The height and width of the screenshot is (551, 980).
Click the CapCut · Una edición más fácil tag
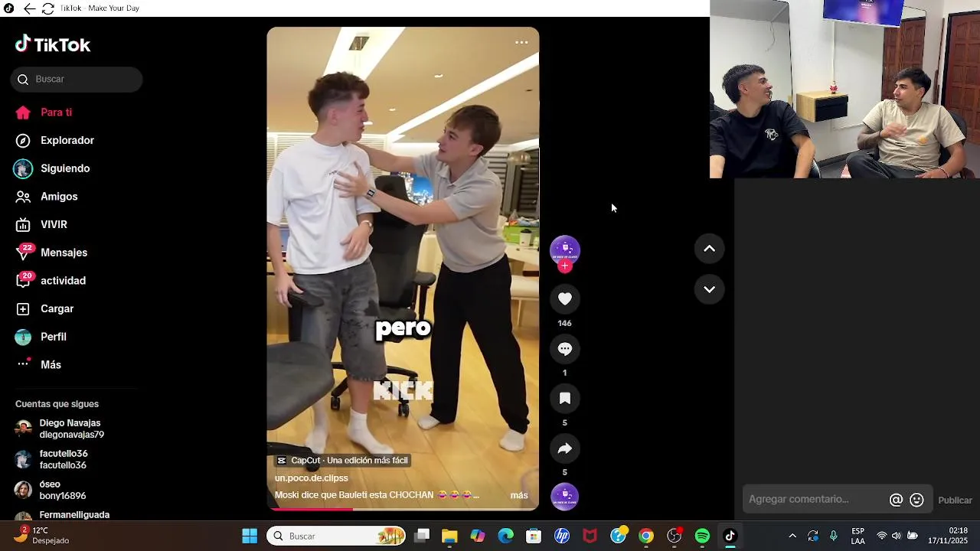(x=342, y=461)
